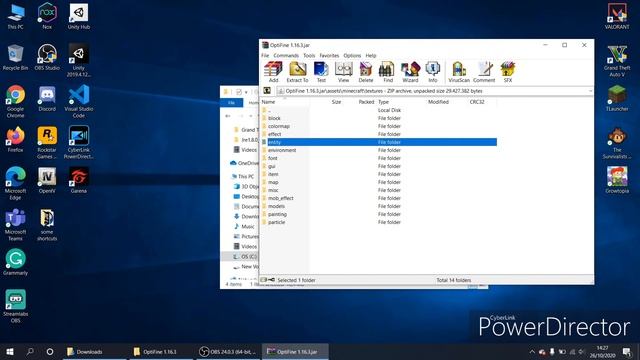Click the Find binoculars icon
Screen dimensions: 640x360
388,72
